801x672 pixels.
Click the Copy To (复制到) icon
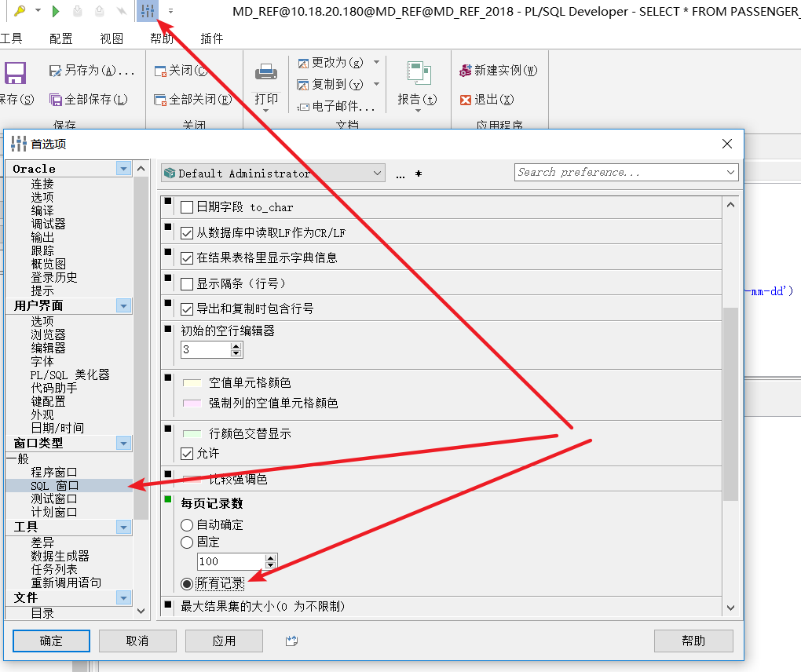tap(303, 85)
